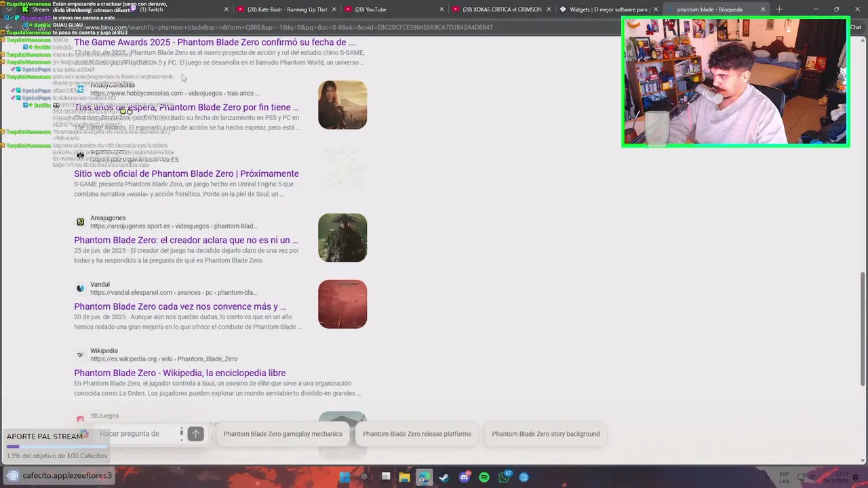
Task: Open 'el creador aclara' Areajugones result
Action: coord(186,240)
